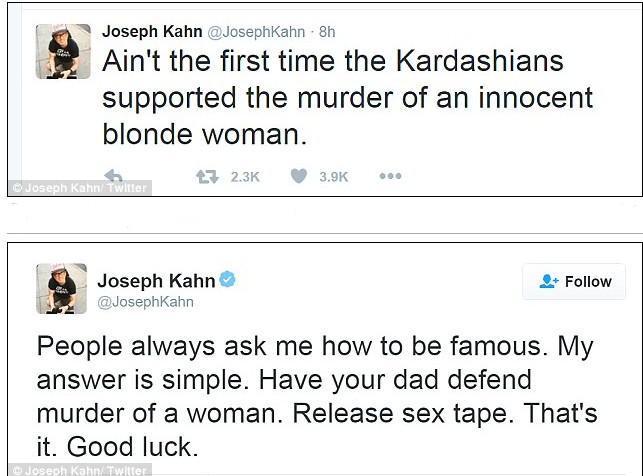Open the 8h timestamp link

(x=326, y=31)
